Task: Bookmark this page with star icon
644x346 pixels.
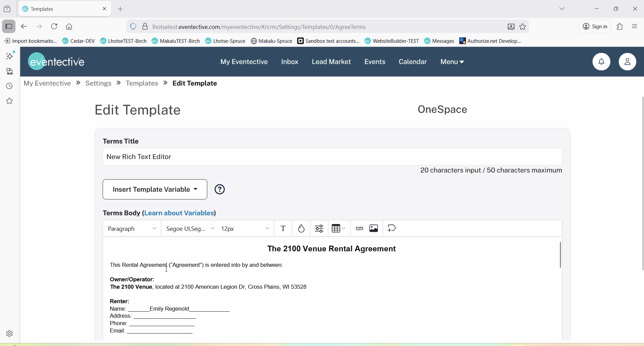Action: tap(523, 27)
